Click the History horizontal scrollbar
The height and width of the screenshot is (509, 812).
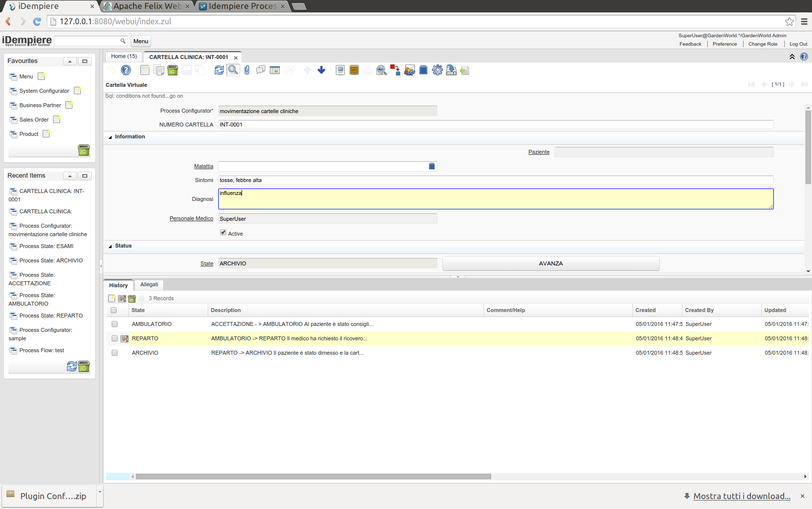[313, 476]
